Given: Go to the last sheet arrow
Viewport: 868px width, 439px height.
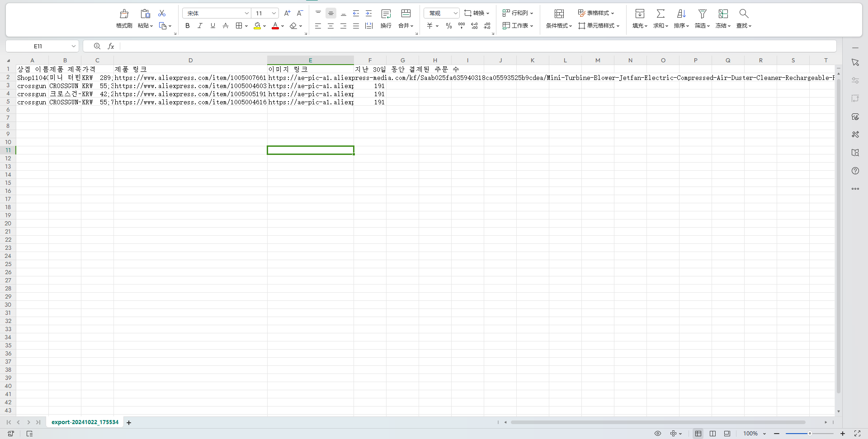Looking at the screenshot, I should pos(38,422).
